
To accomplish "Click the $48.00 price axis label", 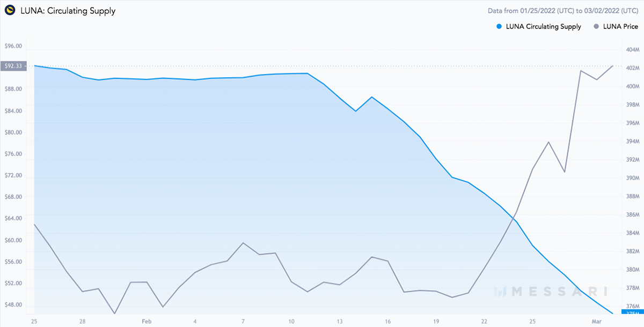I will coord(13,304).
